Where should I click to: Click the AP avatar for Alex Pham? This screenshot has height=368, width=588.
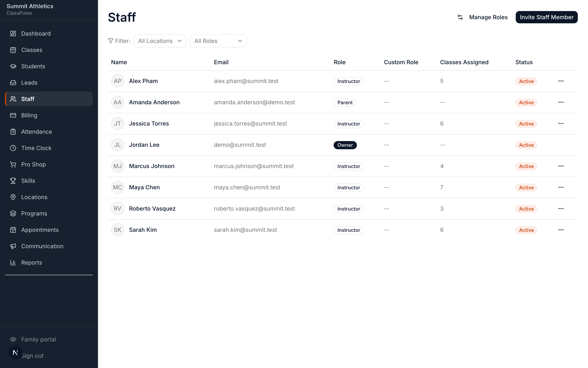tap(118, 81)
